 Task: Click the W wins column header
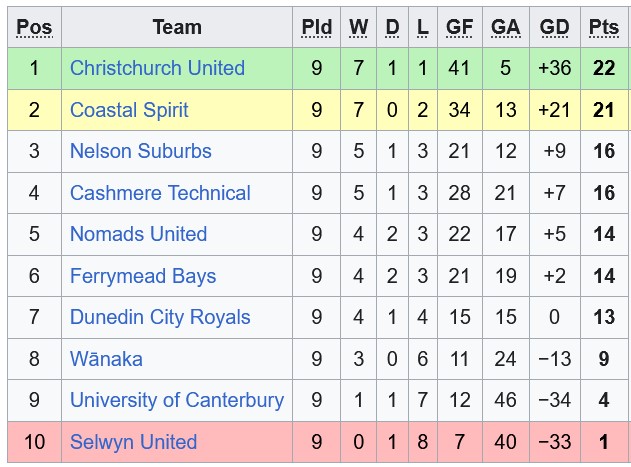click(359, 27)
